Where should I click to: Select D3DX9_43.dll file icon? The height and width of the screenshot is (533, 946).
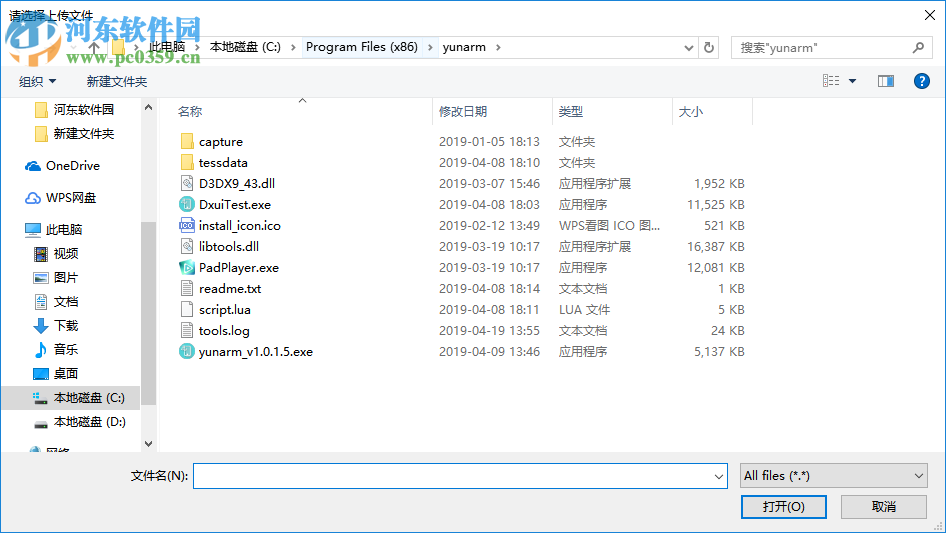187,184
